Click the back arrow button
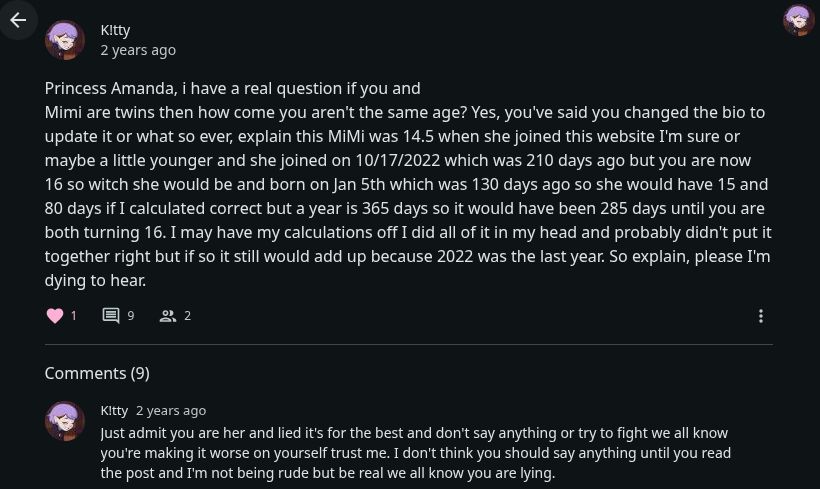Screen dimensions: 820x489 [x=18, y=20]
